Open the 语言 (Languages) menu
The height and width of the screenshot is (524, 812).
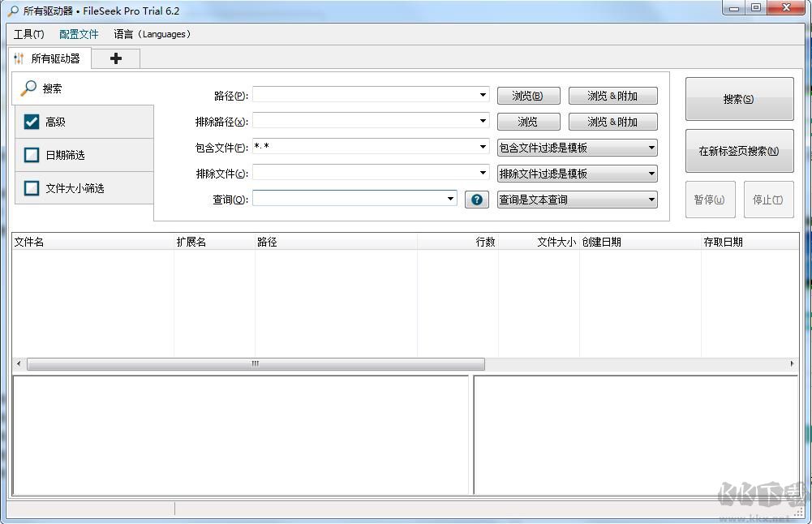point(151,34)
